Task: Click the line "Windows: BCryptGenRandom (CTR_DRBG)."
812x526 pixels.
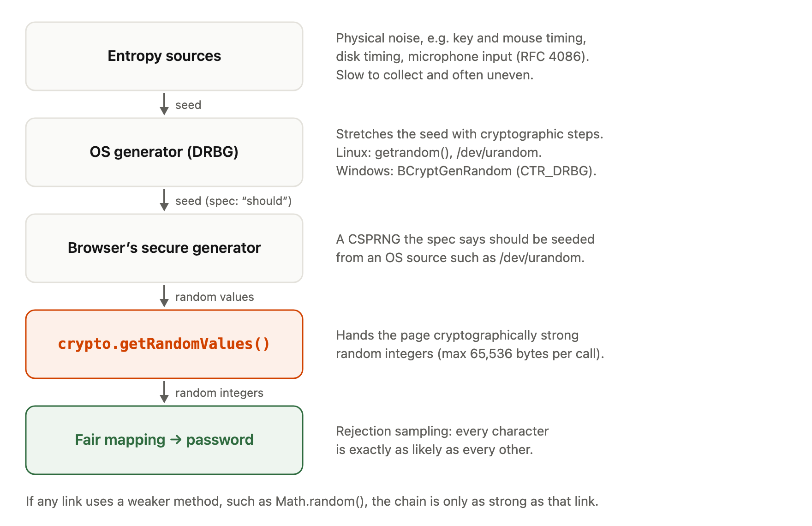Action: tap(466, 171)
